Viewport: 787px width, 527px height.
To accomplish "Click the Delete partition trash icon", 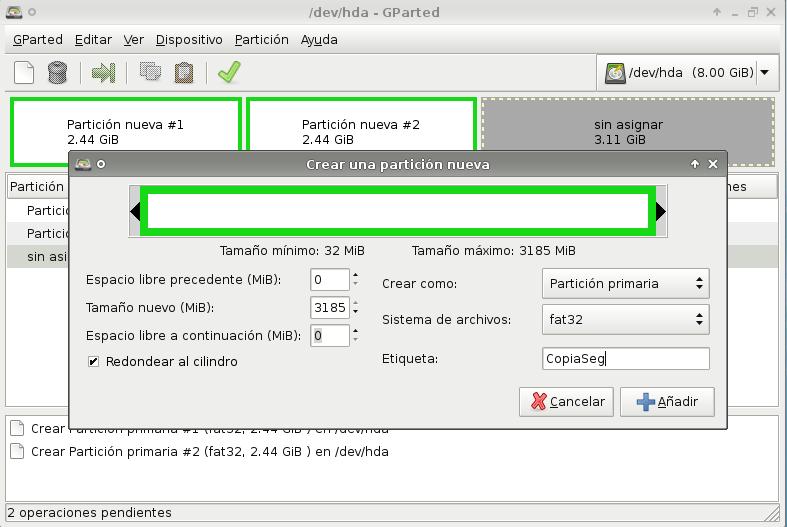I will point(57,72).
